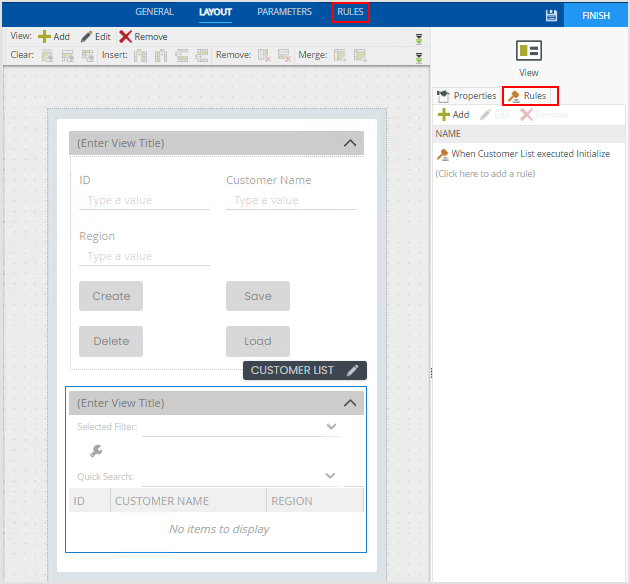Switch to the Properties tab
Screen dimensions: 630x584
[x=467, y=96]
